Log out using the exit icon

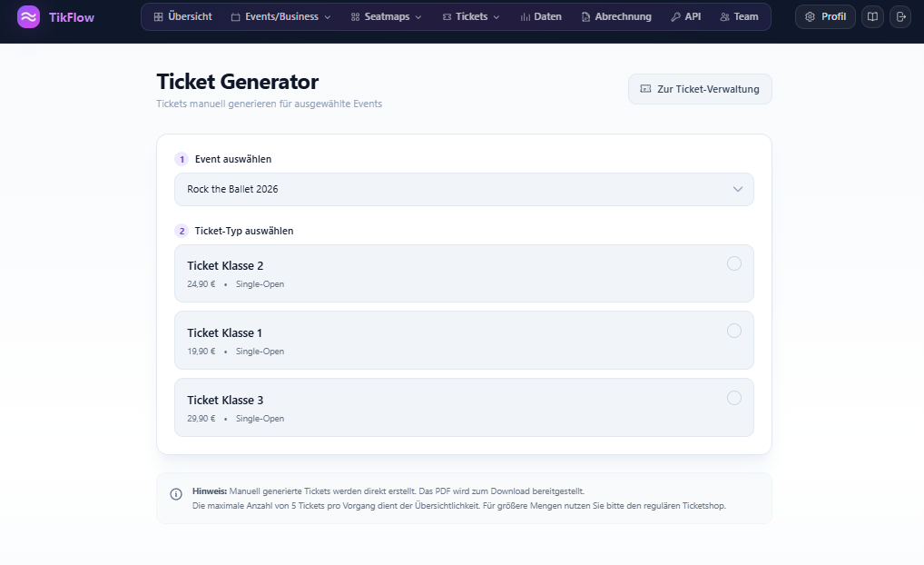899,16
